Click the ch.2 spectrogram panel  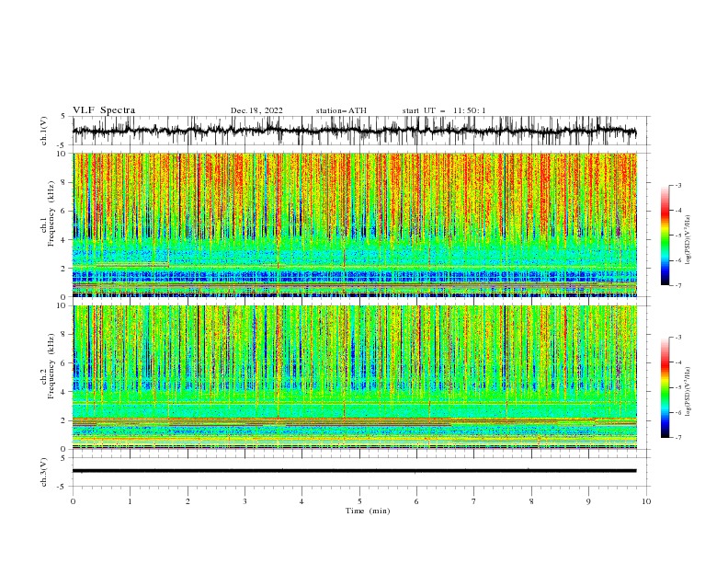[354, 377]
